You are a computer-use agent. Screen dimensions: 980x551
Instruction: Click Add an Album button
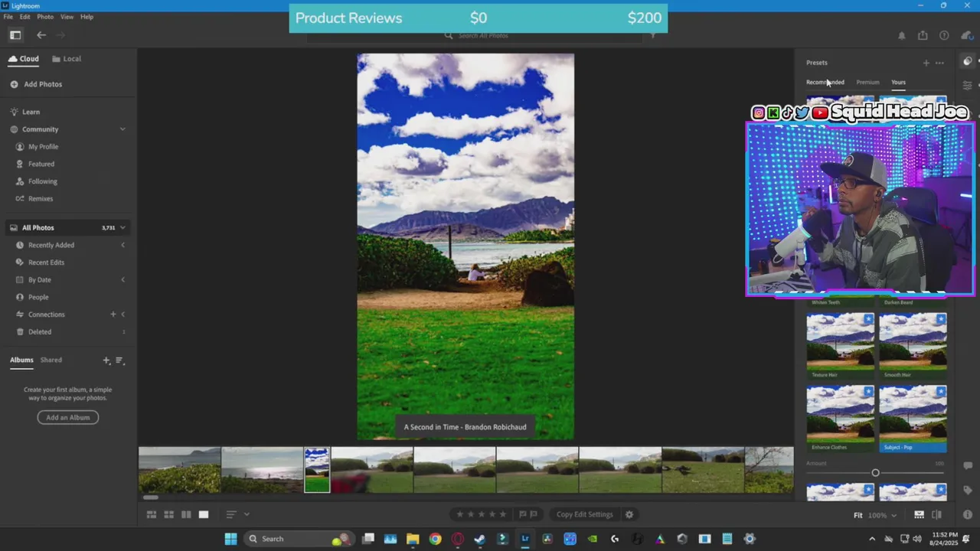coord(68,418)
